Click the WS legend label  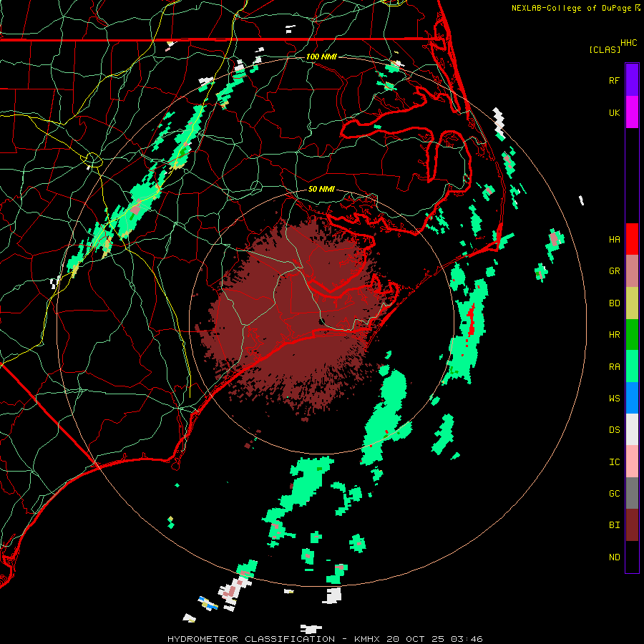[x=614, y=398]
